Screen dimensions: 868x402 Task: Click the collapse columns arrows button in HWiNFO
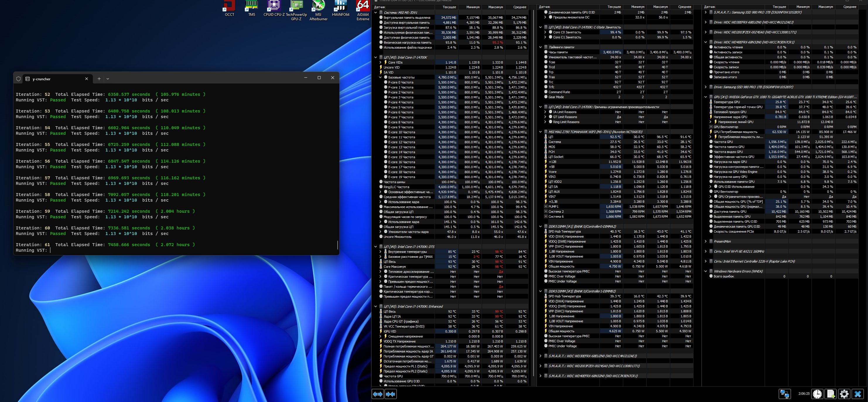391,394
